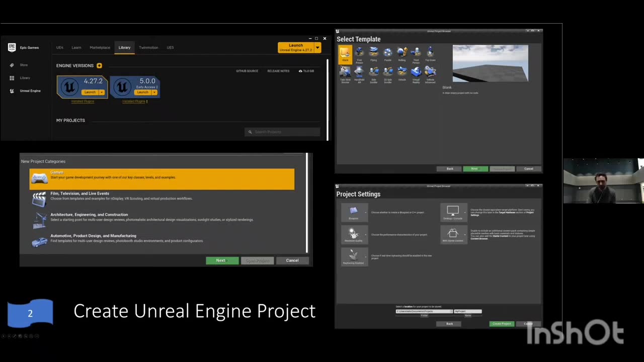
Task: Switch to the UE4 tab
Action: coord(60,48)
